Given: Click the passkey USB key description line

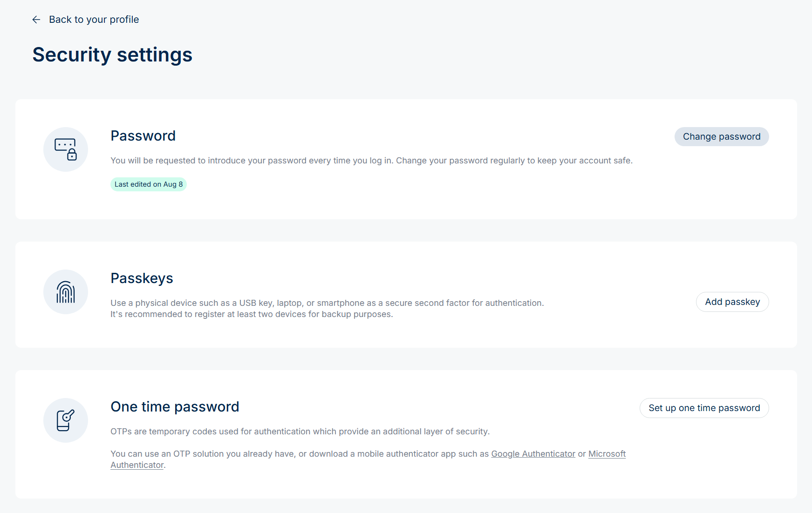Looking at the screenshot, I should (327, 303).
